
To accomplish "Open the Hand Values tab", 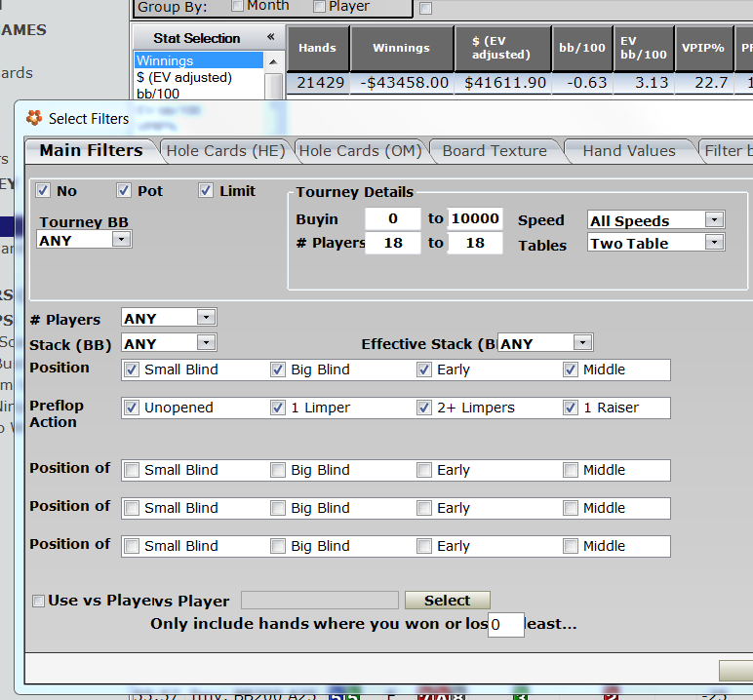I will point(629,151).
